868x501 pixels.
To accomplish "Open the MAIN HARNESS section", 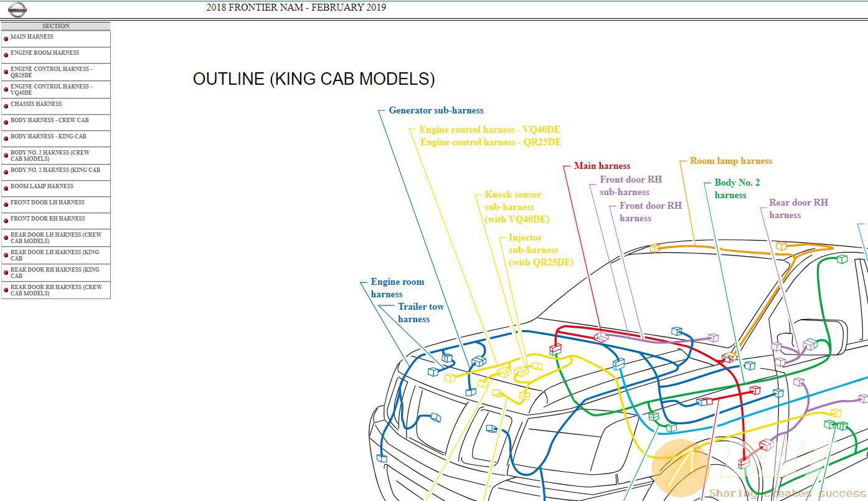I will coord(32,37).
